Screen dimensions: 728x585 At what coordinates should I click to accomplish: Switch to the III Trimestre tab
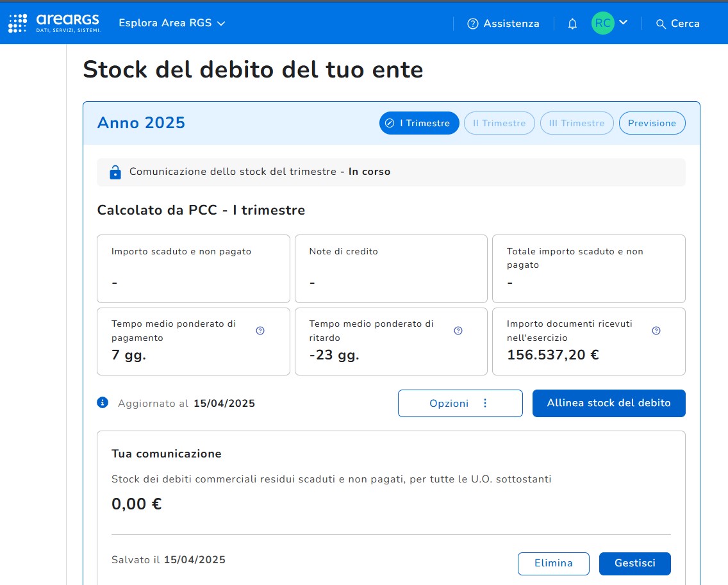pyautogui.click(x=577, y=123)
